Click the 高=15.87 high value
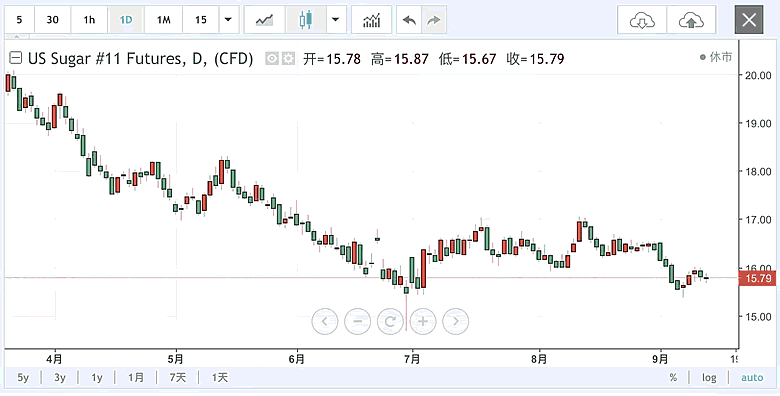The height and width of the screenshot is (396, 780). pos(399,59)
